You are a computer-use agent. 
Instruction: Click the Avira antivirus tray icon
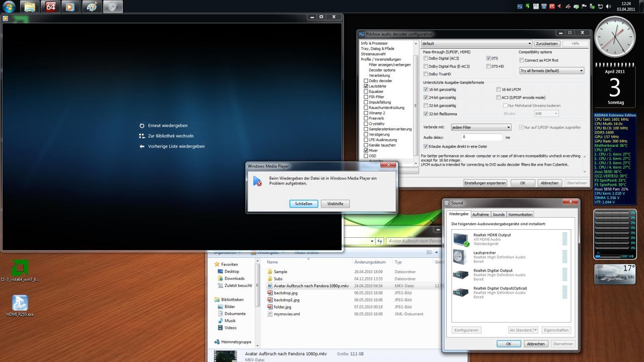pos(552,6)
